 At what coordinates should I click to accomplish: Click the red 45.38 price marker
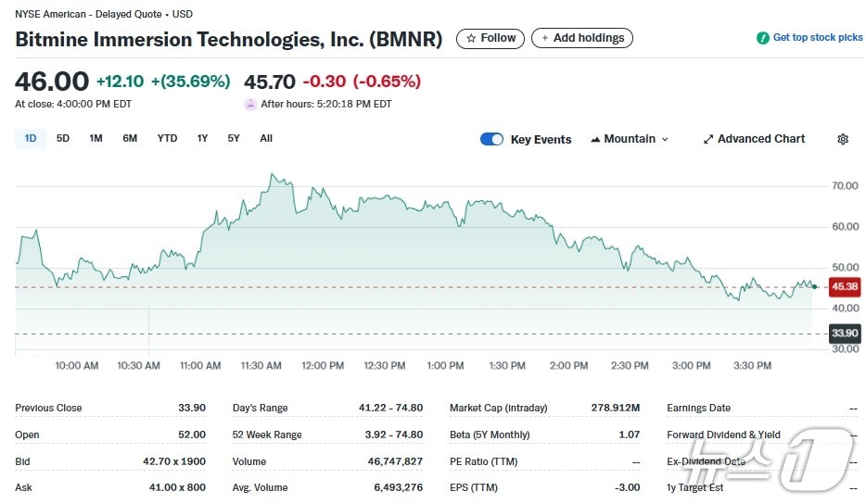coord(845,287)
